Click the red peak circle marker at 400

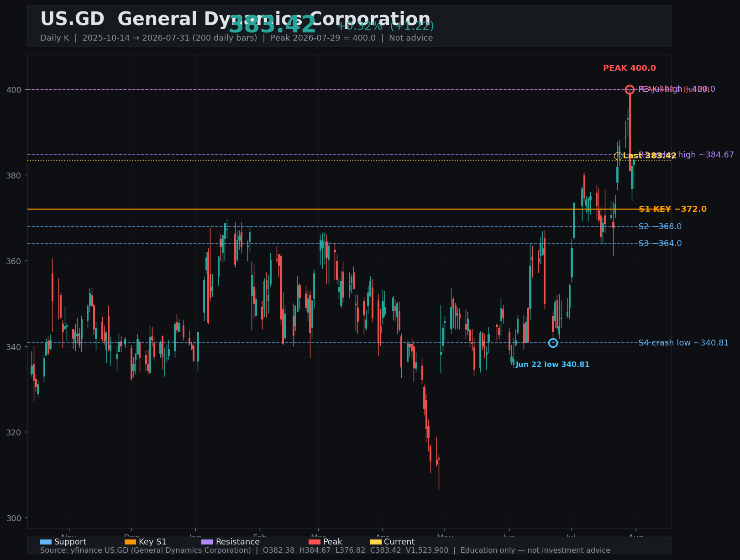630,89
